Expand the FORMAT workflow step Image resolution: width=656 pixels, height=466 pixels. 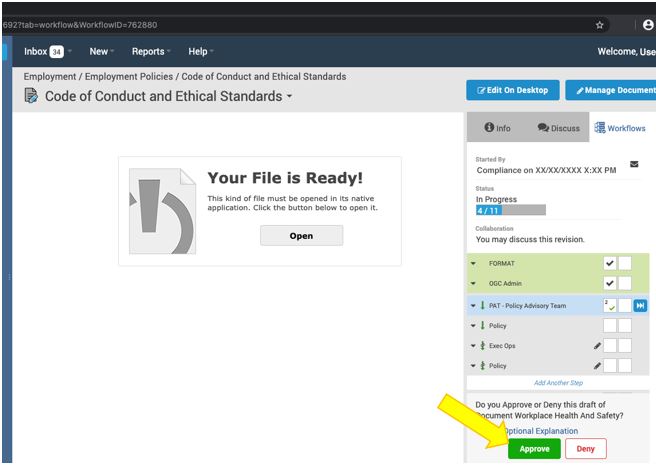(x=473, y=264)
